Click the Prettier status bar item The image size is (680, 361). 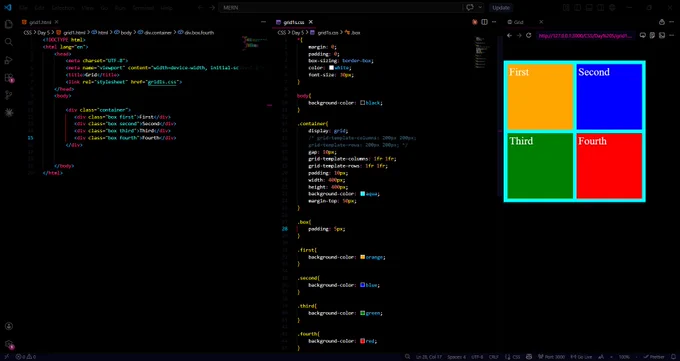[654, 357]
